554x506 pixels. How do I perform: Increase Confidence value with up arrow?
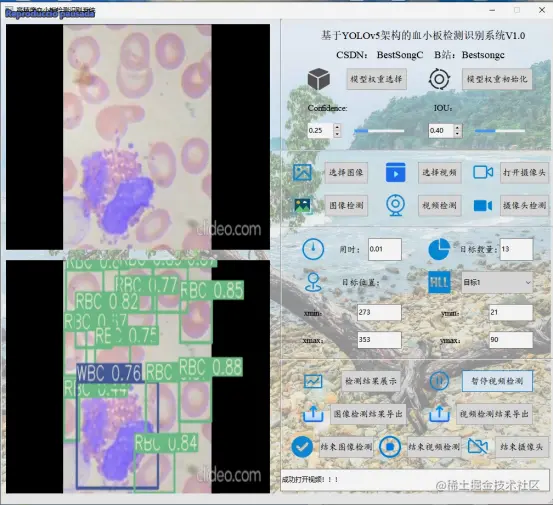pos(337,127)
